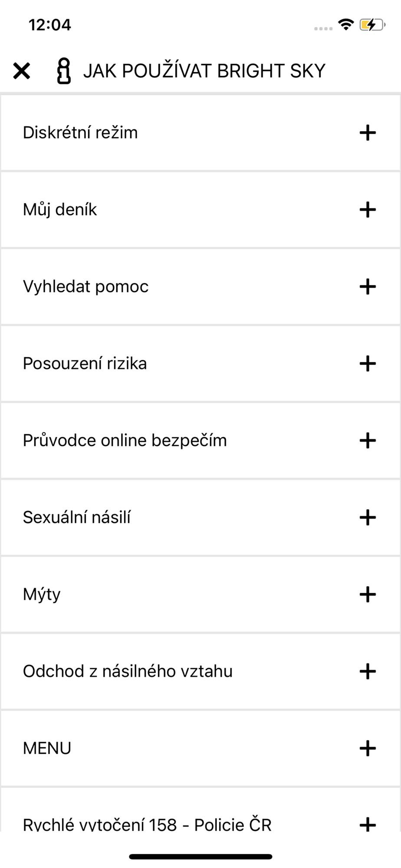Screen dimensions: 401x868
Task: Tap the Wi-Fi icon in status bar
Action: pos(345,24)
